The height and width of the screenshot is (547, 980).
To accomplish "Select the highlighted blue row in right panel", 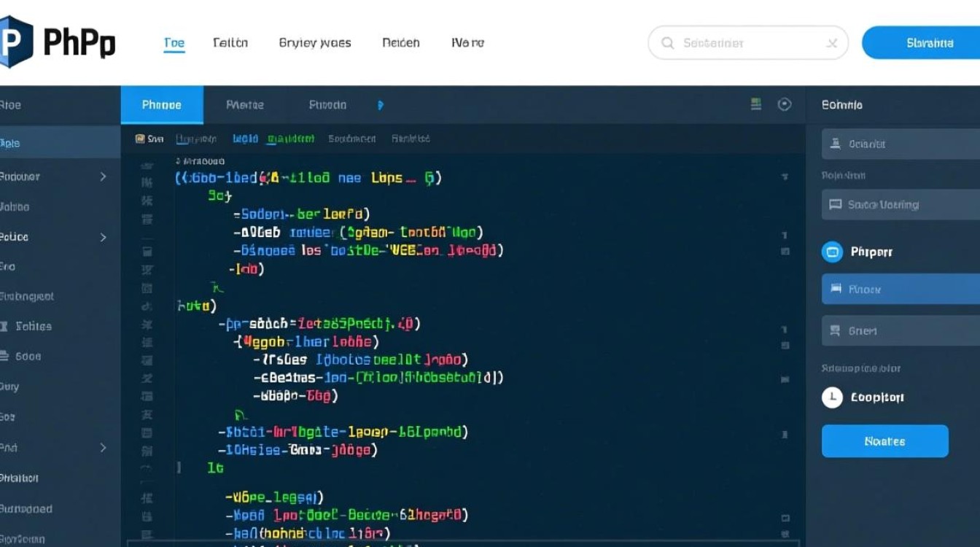I will 901,290.
